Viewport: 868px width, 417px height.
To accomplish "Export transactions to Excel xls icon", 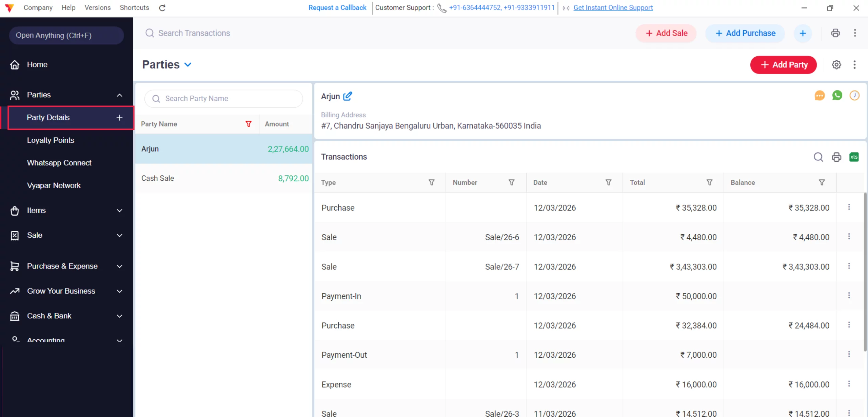I will click(854, 157).
